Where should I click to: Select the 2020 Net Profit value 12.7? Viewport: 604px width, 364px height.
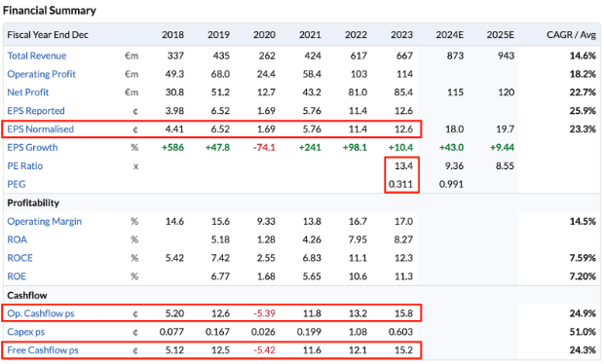(266, 92)
